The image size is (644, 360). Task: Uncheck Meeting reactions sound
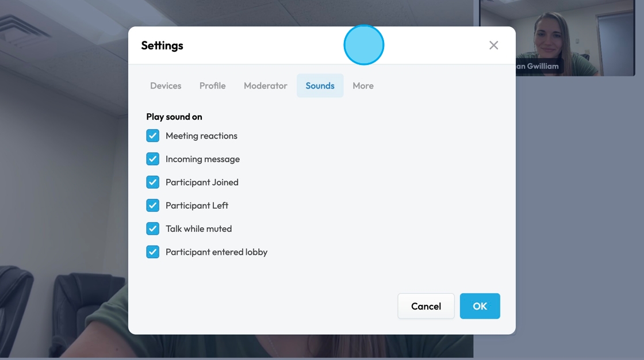(x=153, y=136)
